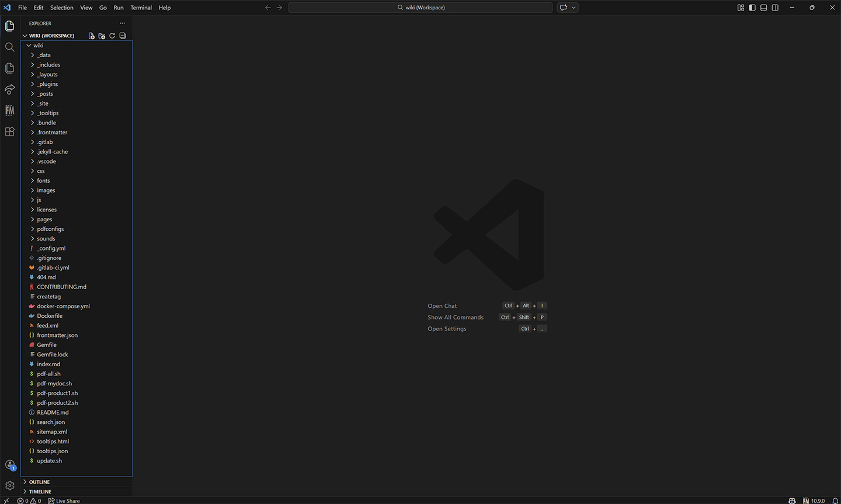Open the Selection menu
Viewport: 841px width, 504px height.
[x=62, y=8]
